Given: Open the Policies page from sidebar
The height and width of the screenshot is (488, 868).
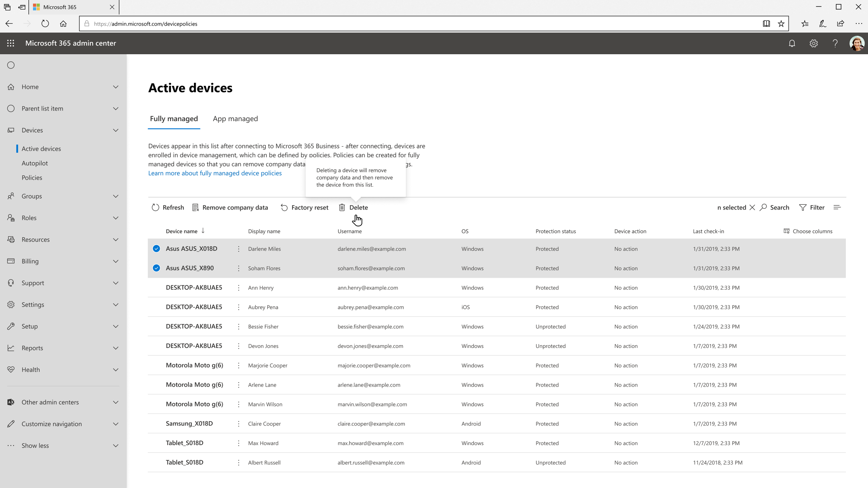Looking at the screenshot, I should [32, 177].
